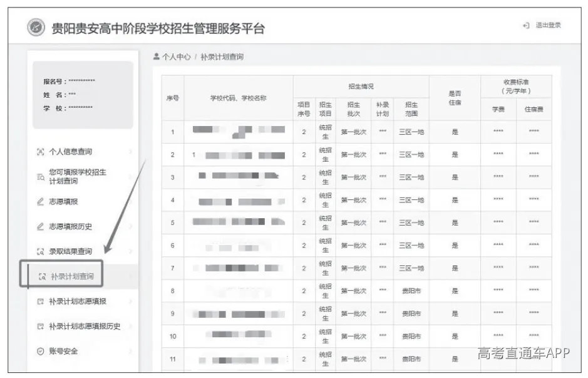Click the 志愿填报历史 pencil icon

click(41, 226)
